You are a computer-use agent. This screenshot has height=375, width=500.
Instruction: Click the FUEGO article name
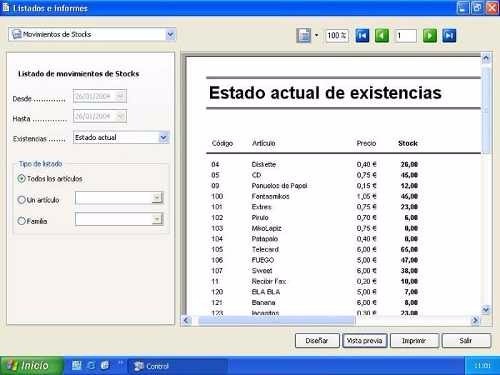coord(263,260)
